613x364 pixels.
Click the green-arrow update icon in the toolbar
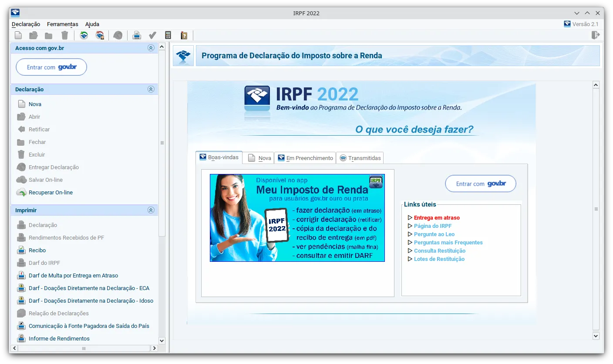tap(84, 35)
